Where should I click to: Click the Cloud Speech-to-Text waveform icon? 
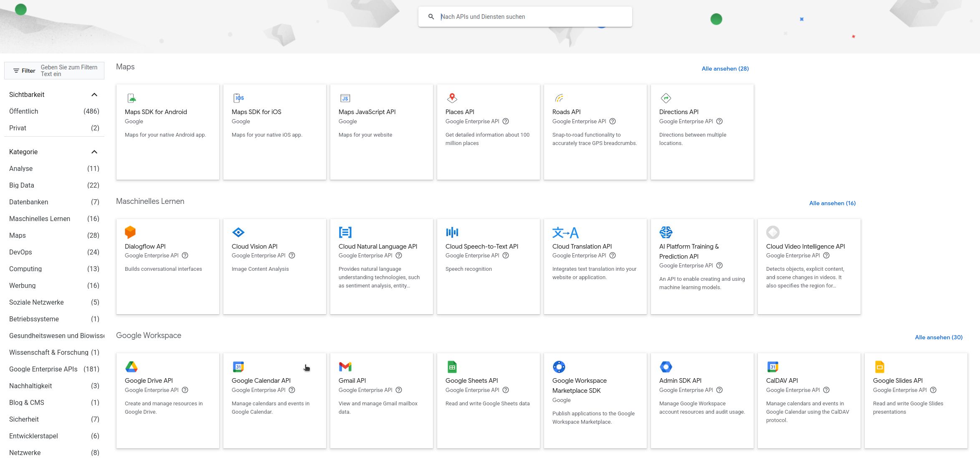click(x=452, y=232)
